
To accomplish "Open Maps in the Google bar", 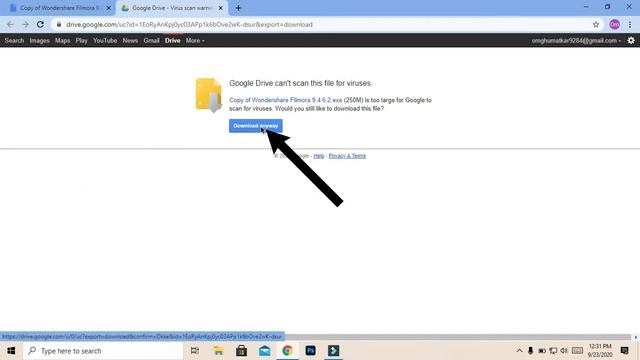I will [x=62, y=40].
